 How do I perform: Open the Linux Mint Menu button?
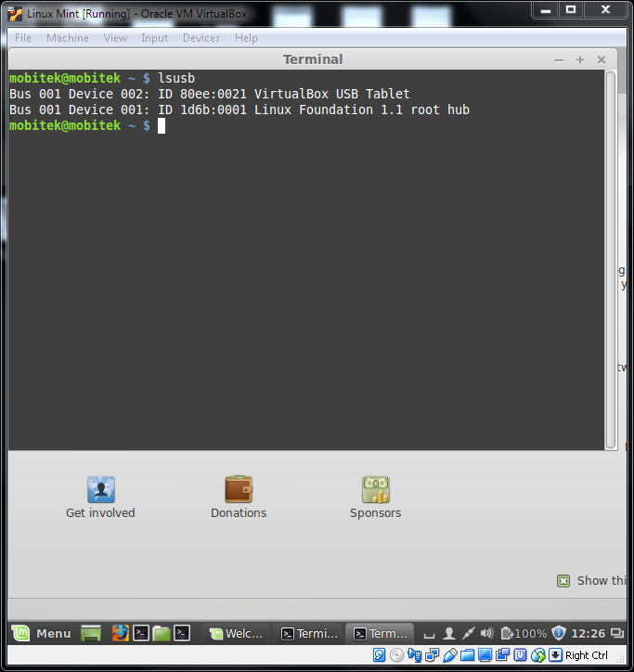pos(43,633)
